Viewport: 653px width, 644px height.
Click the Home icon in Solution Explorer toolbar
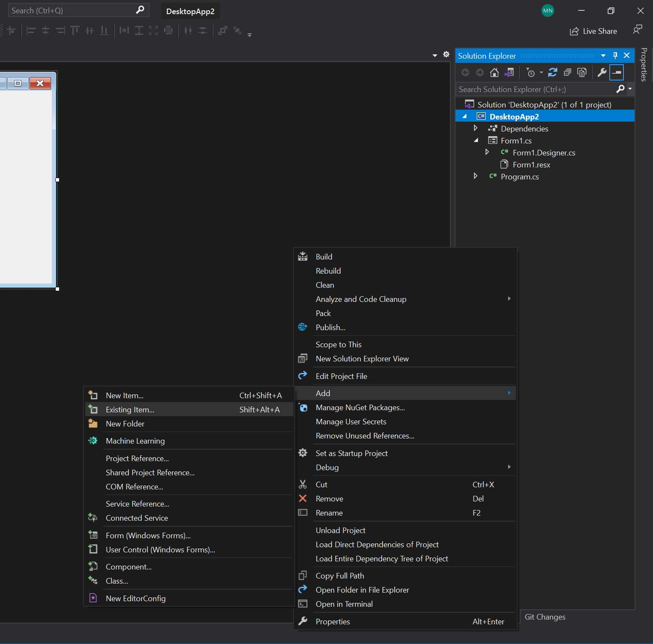pos(494,72)
